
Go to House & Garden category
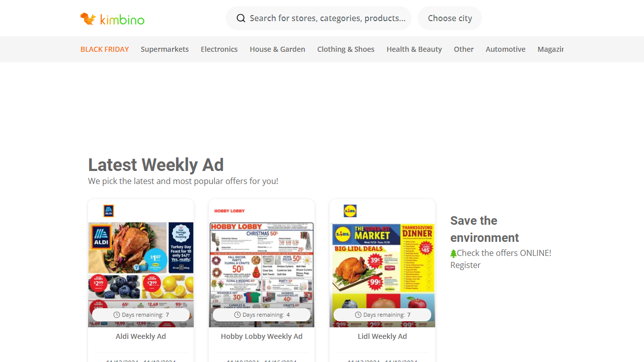point(277,49)
